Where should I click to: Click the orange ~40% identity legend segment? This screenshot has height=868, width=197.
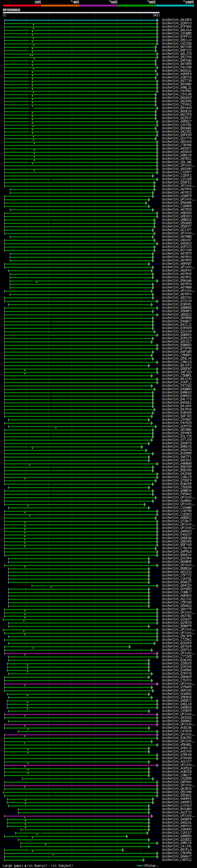[60, 6]
